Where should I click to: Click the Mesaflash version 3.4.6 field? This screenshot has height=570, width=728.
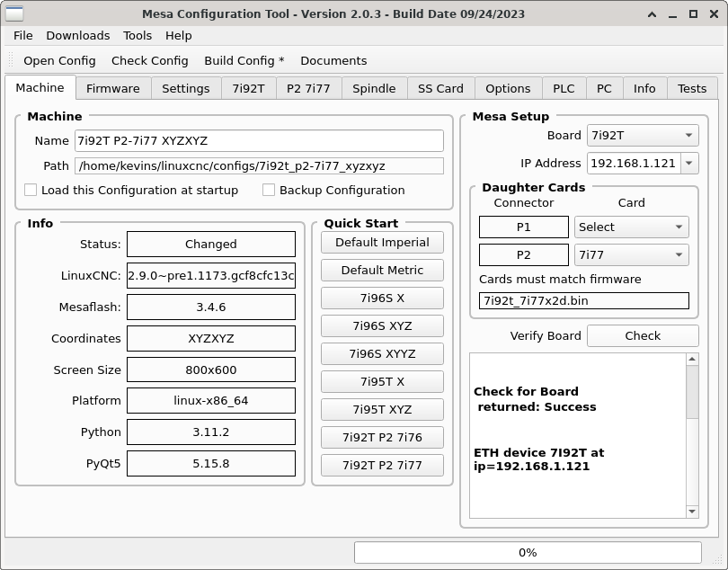(211, 307)
